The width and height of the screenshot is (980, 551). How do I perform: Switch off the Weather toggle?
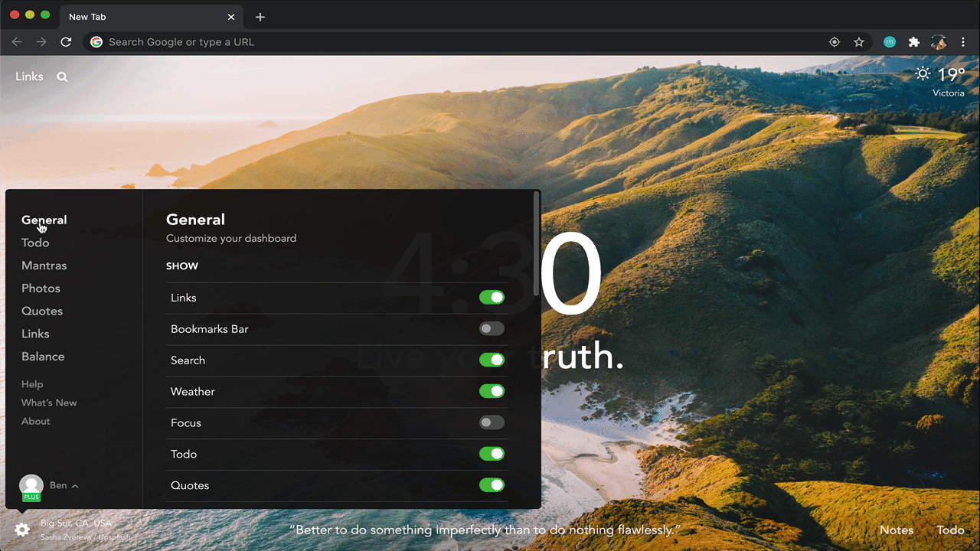tap(492, 391)
